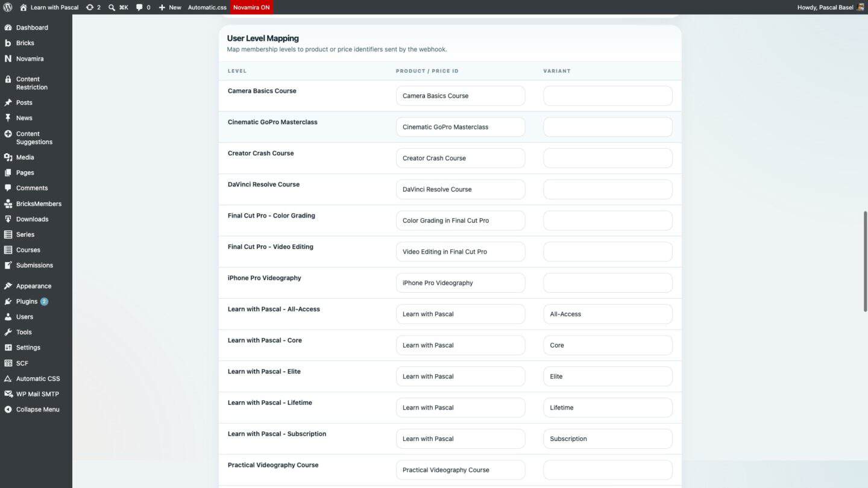Open the WP Mail SMTP envelope icon
This screenshot has width=868, height=488.
pos(8,394)
